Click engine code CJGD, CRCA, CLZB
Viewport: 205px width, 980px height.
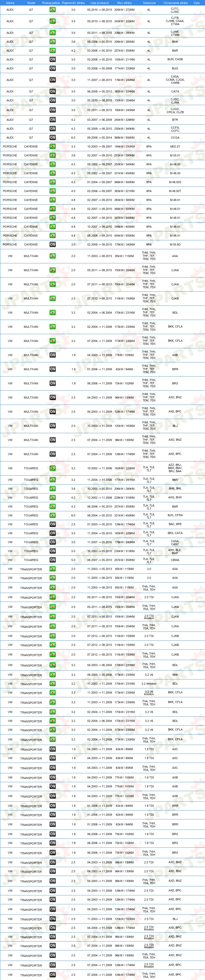[175, 111]
